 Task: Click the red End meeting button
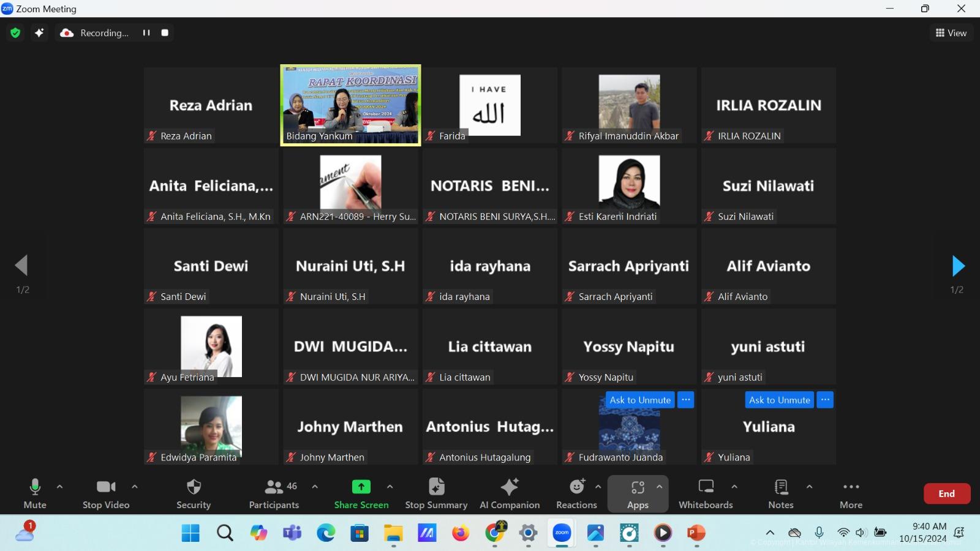pos(947,493)
